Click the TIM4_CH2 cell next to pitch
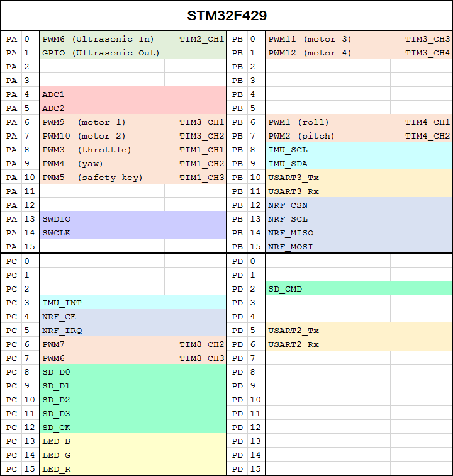 (421, 136)
